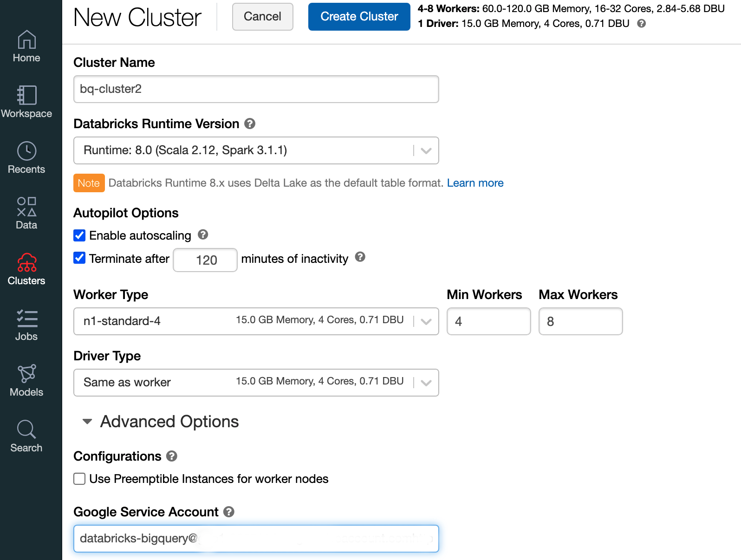Disable the Enable autoscaling checkbox
Screen dimensions: 741x560
coord(79,235)
